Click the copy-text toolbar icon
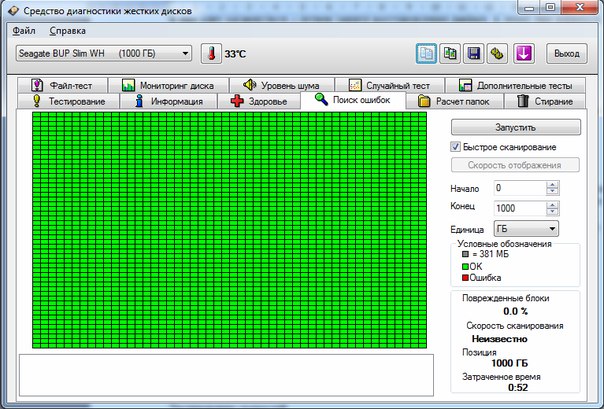 tap(427, 53)
